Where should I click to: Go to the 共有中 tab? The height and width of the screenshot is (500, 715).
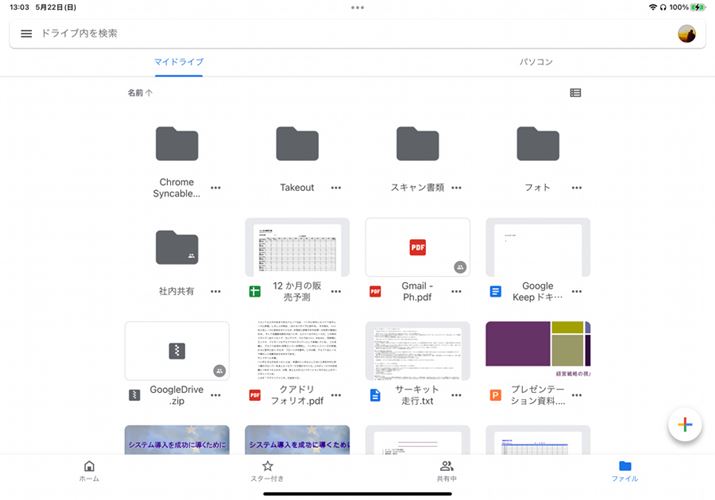tap(446, 471)
